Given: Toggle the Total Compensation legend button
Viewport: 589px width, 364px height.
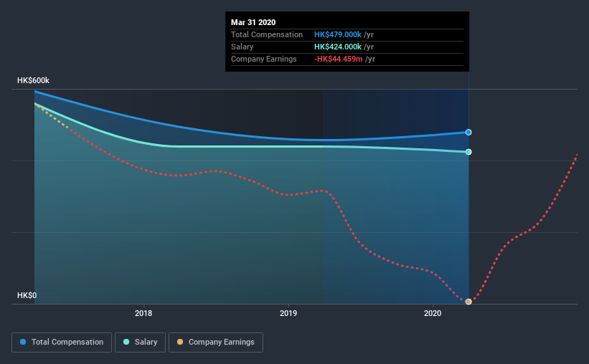Looking at the screenshot, I should click(x=62, y=343).
